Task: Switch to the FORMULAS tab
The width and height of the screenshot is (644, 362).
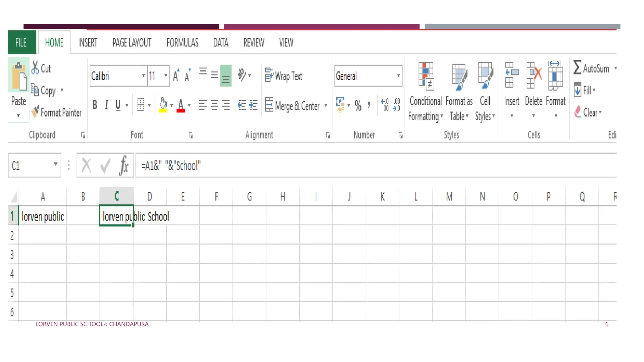Action: (x=182, y=42)
